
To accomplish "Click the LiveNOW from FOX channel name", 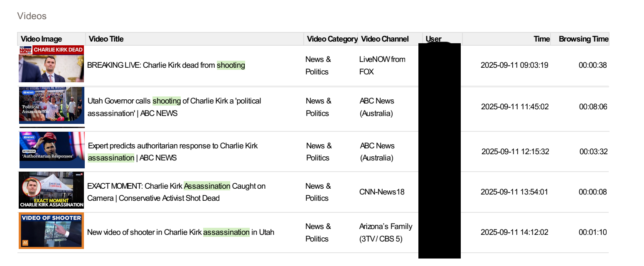I will [x=382, y=65].
